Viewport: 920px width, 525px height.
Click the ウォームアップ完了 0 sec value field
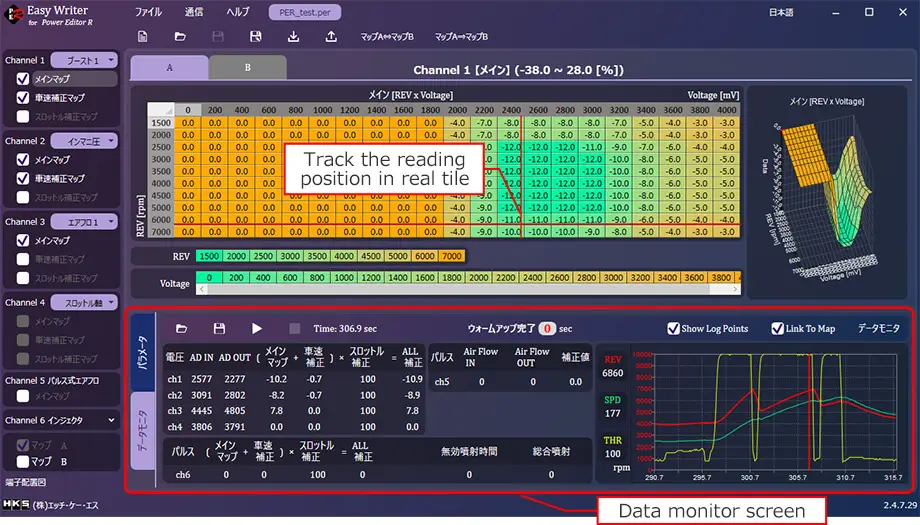[x=547, y=328]
